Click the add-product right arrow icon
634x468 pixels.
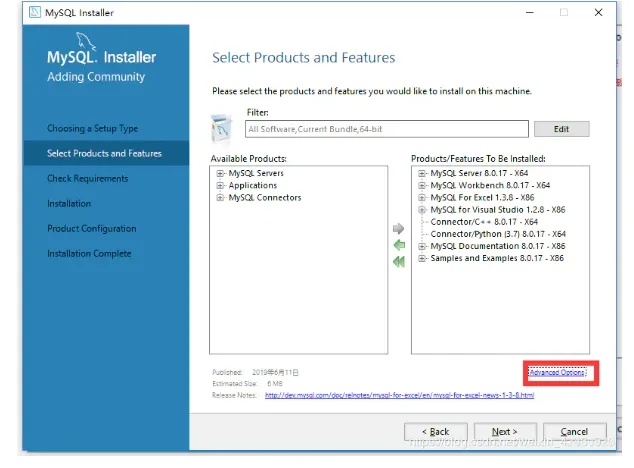point(398,229)
